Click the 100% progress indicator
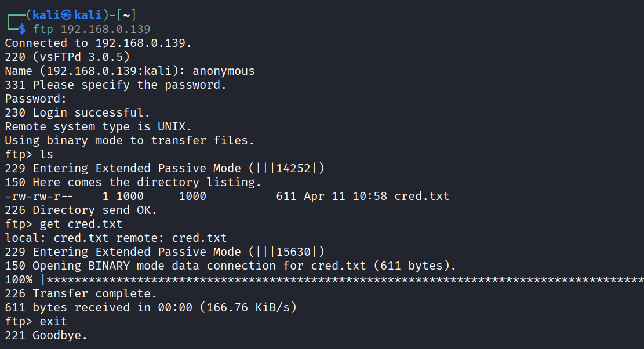This screenshot has width=644, height=349. tap(19, 279)
